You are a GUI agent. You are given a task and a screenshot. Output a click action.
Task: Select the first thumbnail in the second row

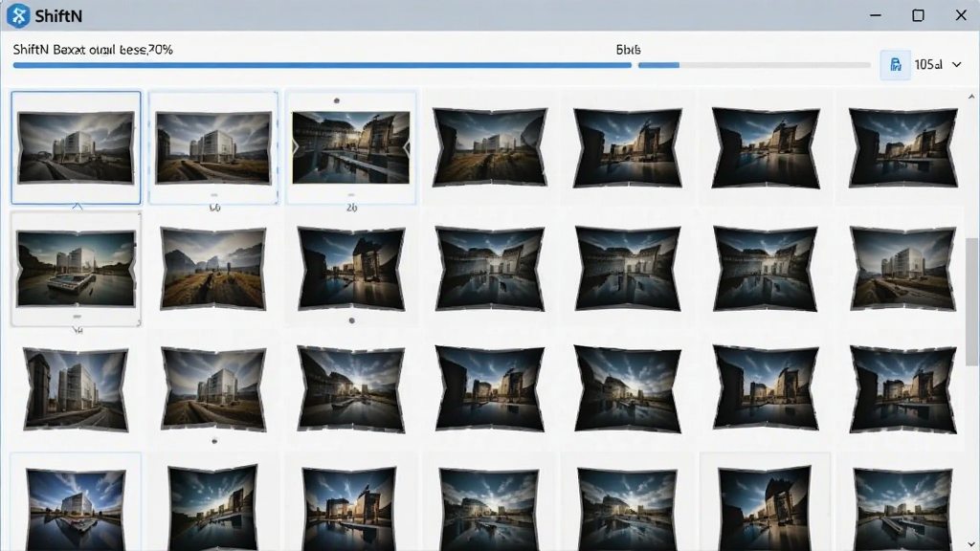[76, 269]
